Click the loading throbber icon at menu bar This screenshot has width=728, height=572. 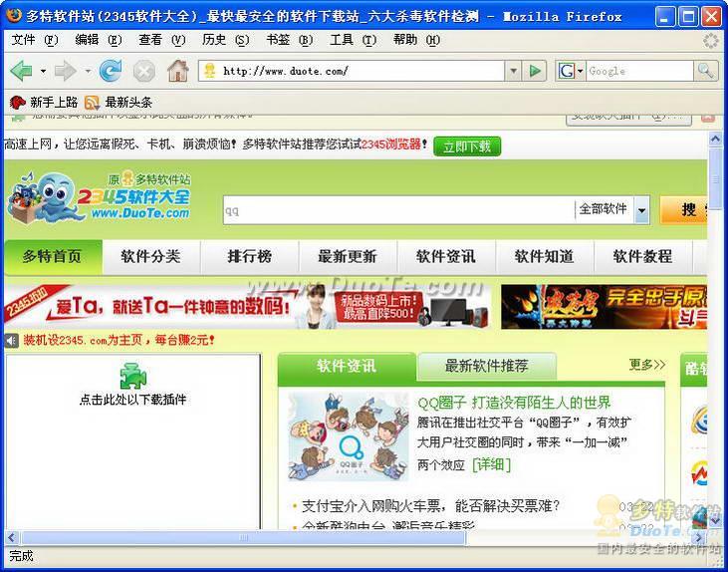(710, 41)
